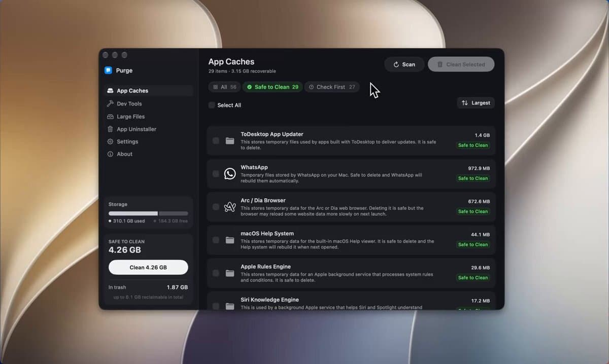The width and height of the screenshot is (609, 364).
Task: Click the Apple Rules Engine folder icon
Action: pos(230,273)
